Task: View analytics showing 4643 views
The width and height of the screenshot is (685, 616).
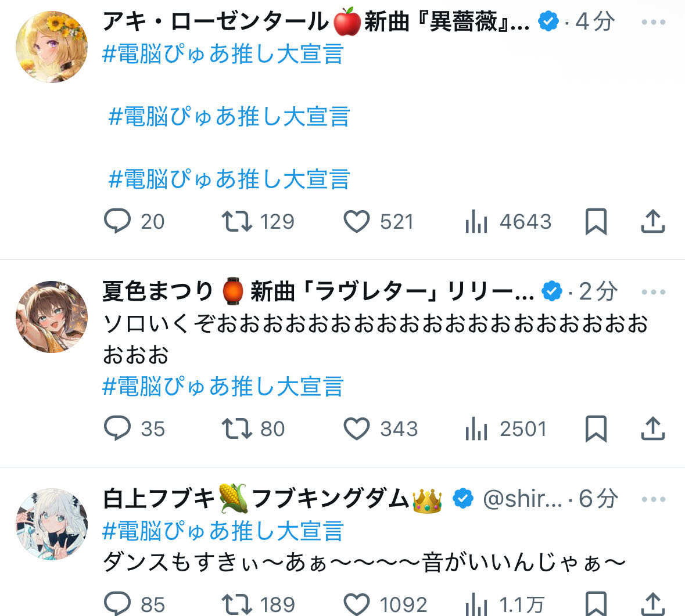Action: point(508,221)
